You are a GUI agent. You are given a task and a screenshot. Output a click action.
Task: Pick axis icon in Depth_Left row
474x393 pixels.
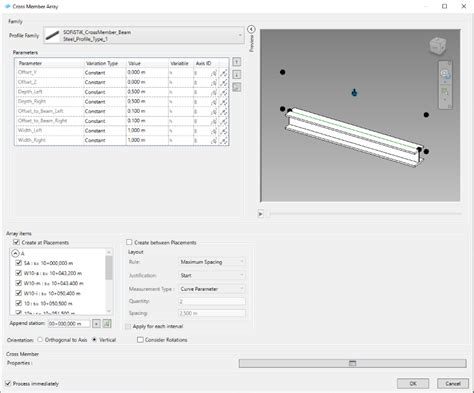coord(213,92)
